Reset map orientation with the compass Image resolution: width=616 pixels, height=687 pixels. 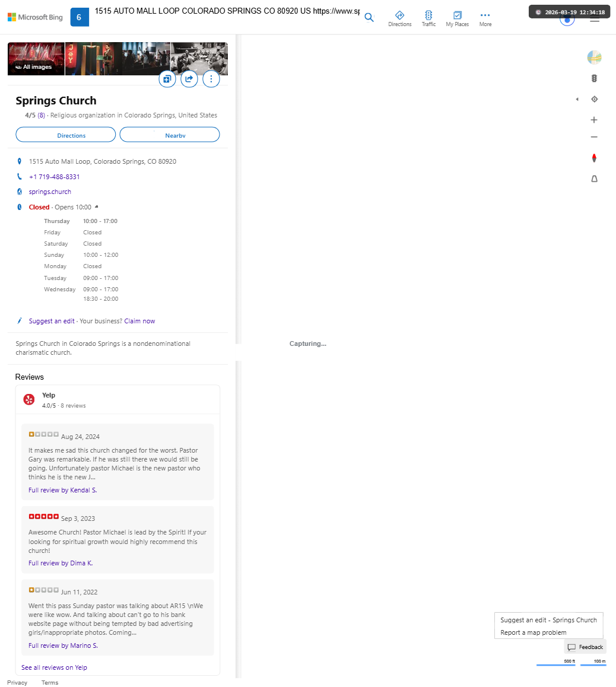[x=594, y=158]
